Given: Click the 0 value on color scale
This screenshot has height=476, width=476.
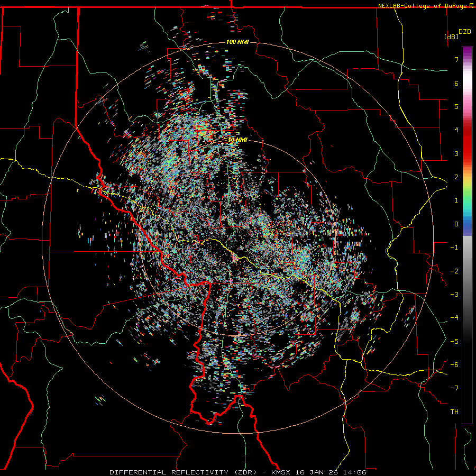Looking at the screenshot, I should tap(456, 224).
